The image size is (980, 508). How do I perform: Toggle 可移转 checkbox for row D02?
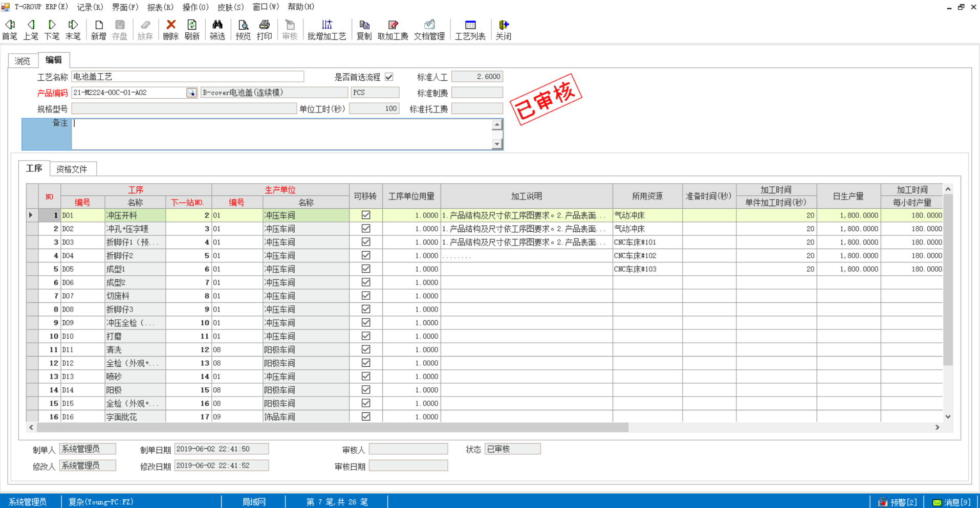tap(366, 229)
